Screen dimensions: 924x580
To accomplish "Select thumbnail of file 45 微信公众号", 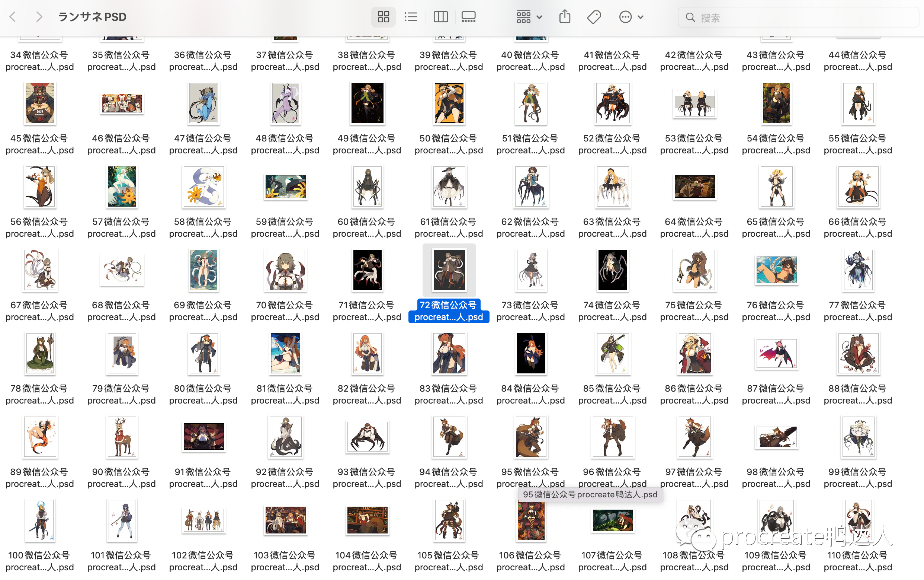I will click(40, 103).
